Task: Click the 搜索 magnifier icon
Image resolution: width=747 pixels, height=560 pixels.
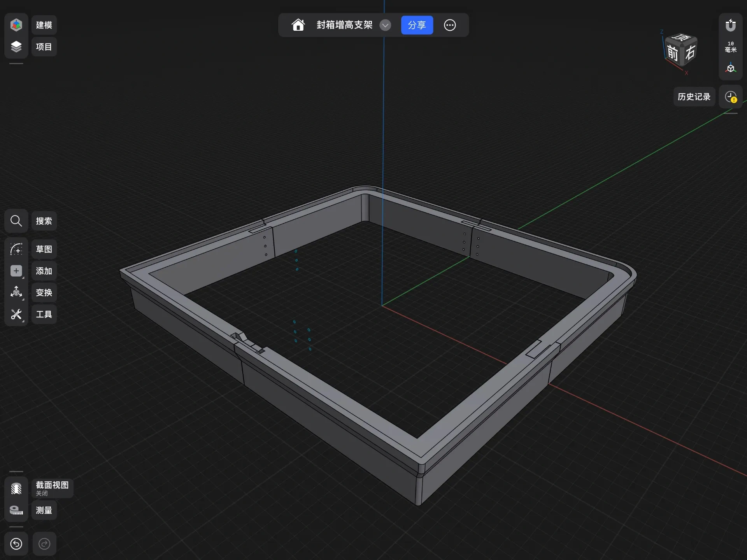Action: coord(16,221)
